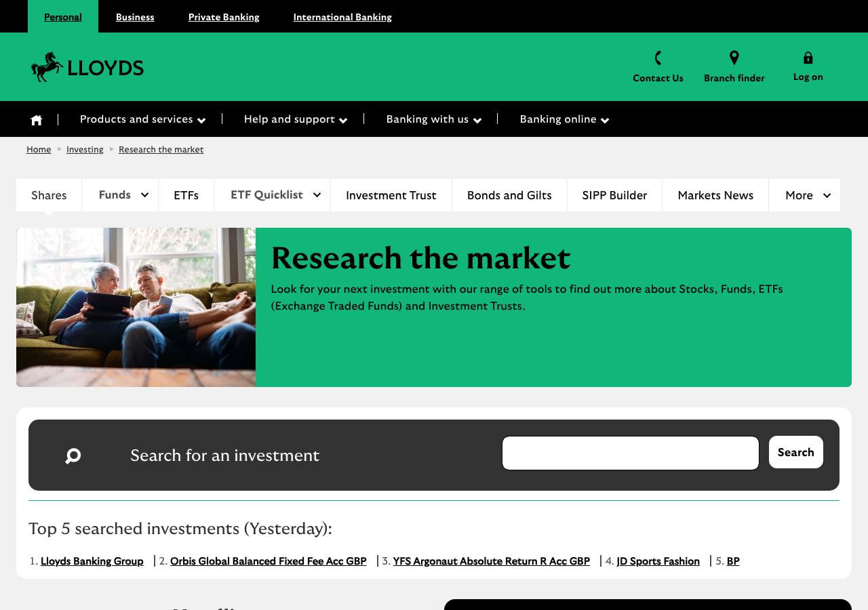Switch to the Business tab

click(135, 17)
